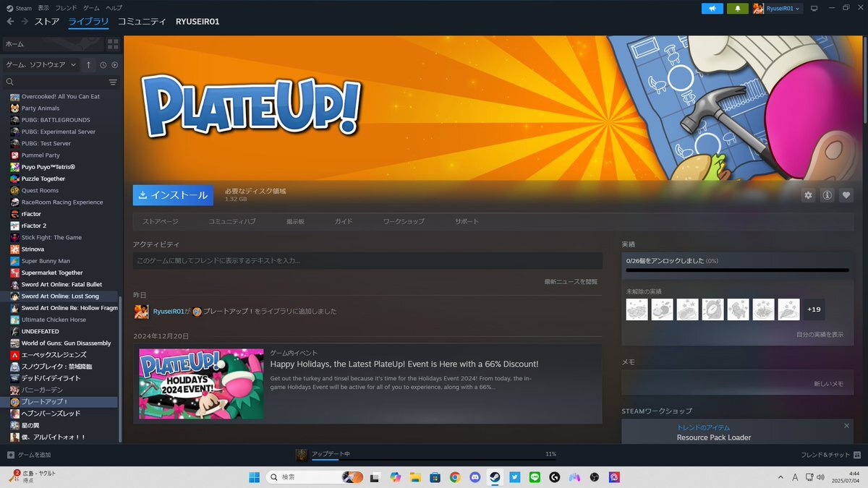Open the コミュニティハブ link
Image resolution: width=868 pixels, height=488 pixels.
pyautogui.click(x=232, y=221)
